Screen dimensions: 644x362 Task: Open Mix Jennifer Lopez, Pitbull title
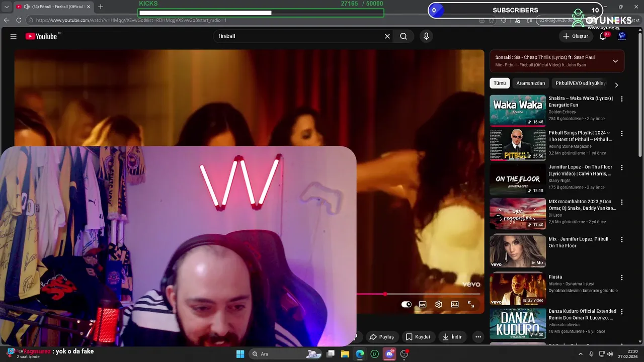(x=580, y=242)
